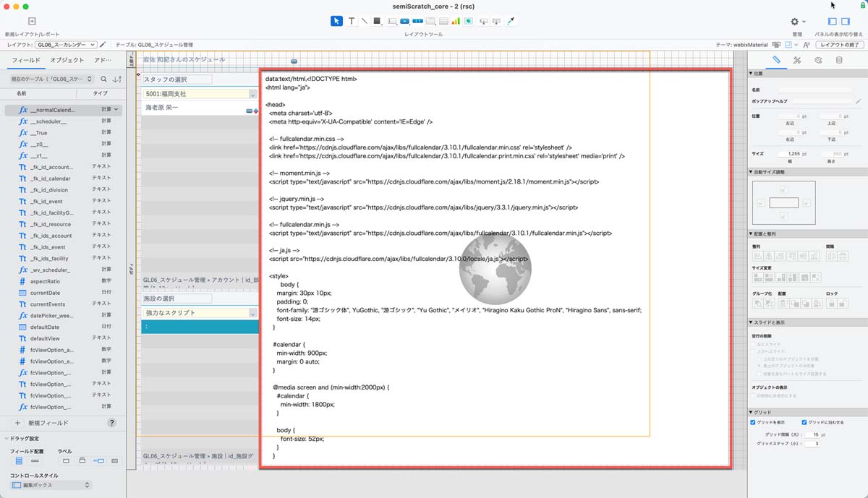Select the Field/Control tool
The width and height of the screenshot is (868, 498).
(392, 21)
